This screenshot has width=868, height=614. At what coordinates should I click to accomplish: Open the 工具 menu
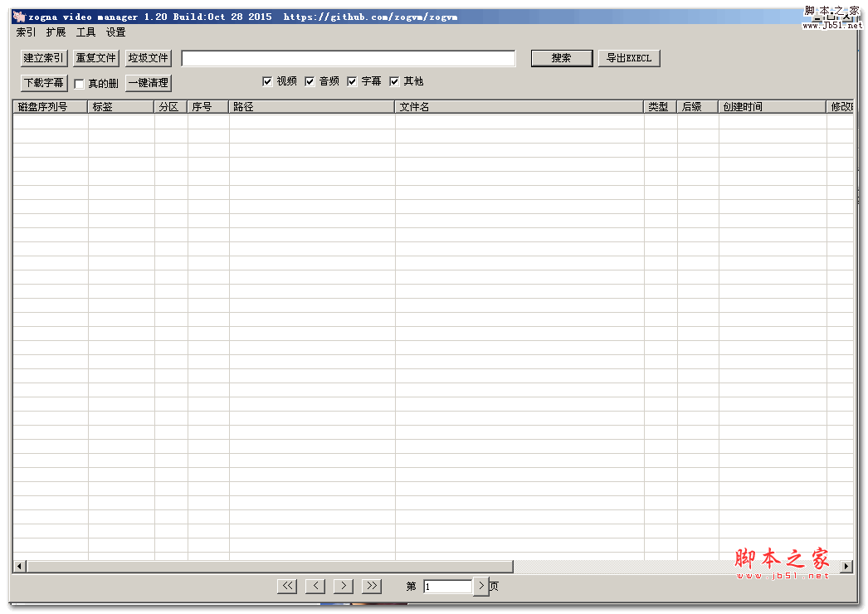point(85,32)
